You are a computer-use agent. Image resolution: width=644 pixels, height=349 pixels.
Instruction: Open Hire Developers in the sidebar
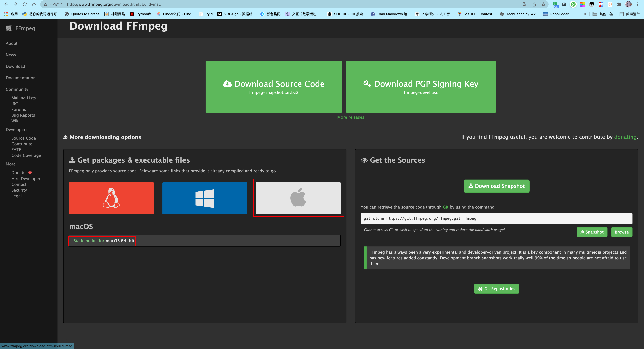pos(27,179)
